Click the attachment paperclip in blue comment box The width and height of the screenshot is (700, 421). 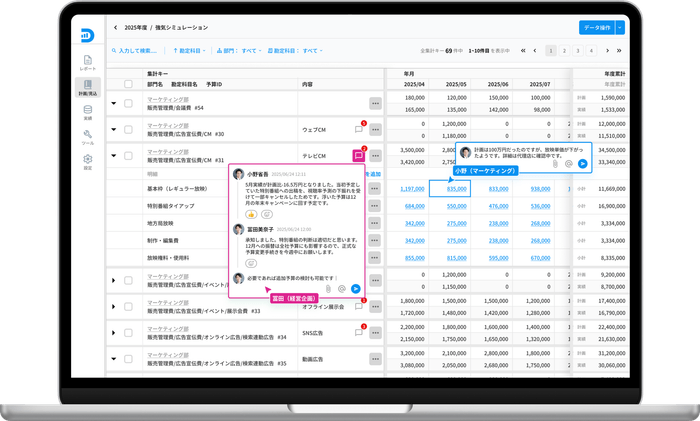pos(555,163)
